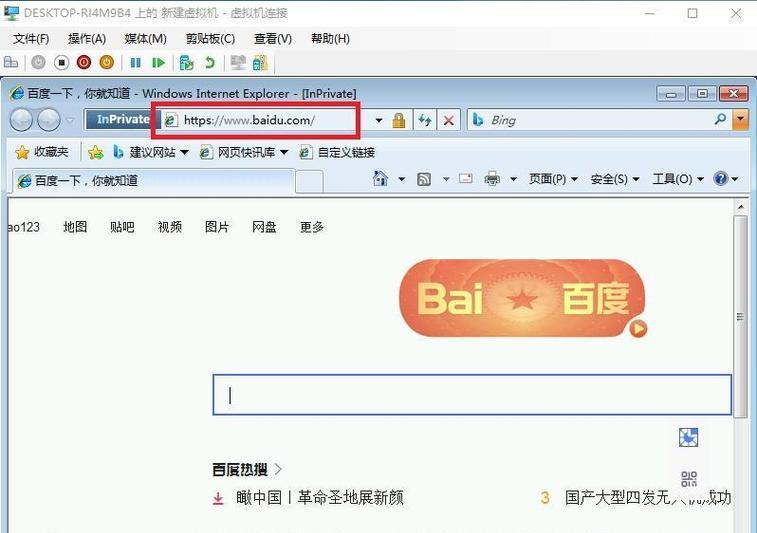This screenshot has width=757, height=533.
Task: Click the 自定义链接 favorites link
Action: pos(337,153)
